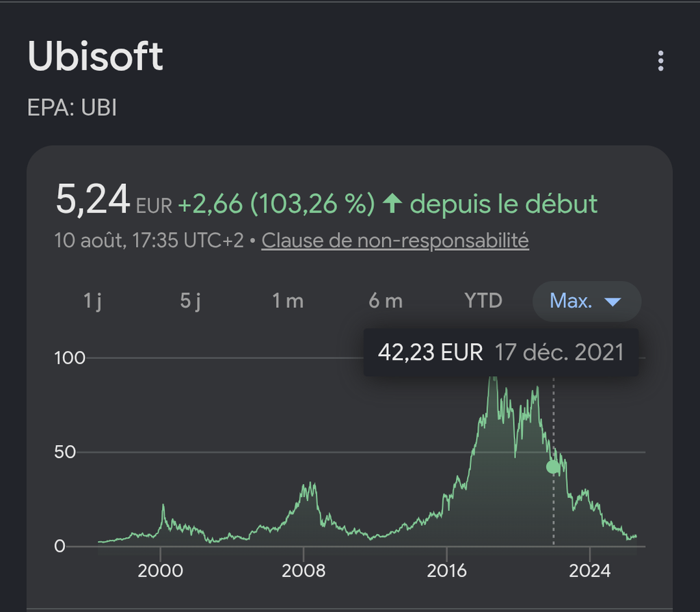
Task: Click the 2024 label on the axis
Action: point(590,571)
